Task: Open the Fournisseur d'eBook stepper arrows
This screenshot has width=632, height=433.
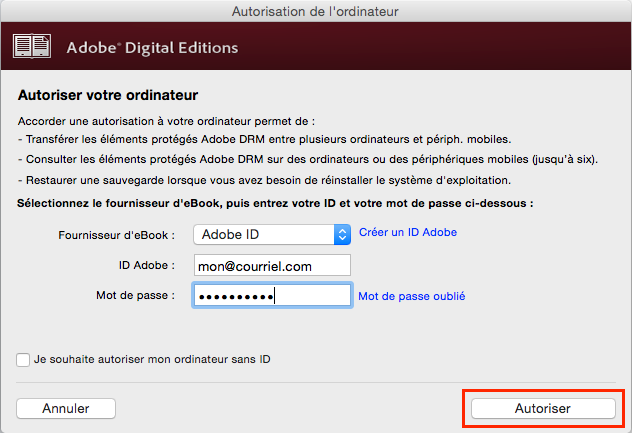Action: [342, 234]
